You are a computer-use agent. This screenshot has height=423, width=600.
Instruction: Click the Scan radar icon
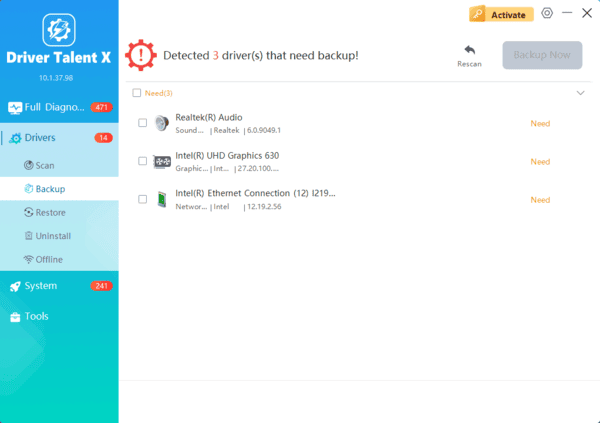(28, 165)
